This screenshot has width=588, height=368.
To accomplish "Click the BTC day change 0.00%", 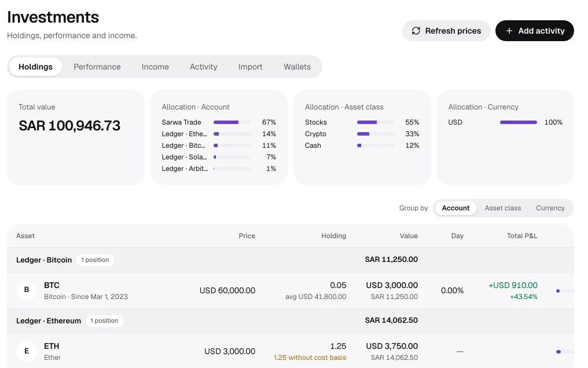I will tap(452, 291).
